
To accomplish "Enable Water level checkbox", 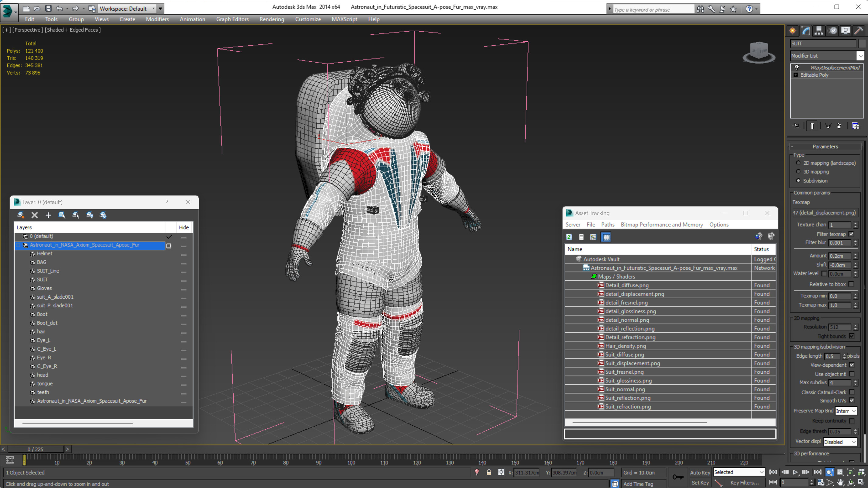I will point(824,273).
